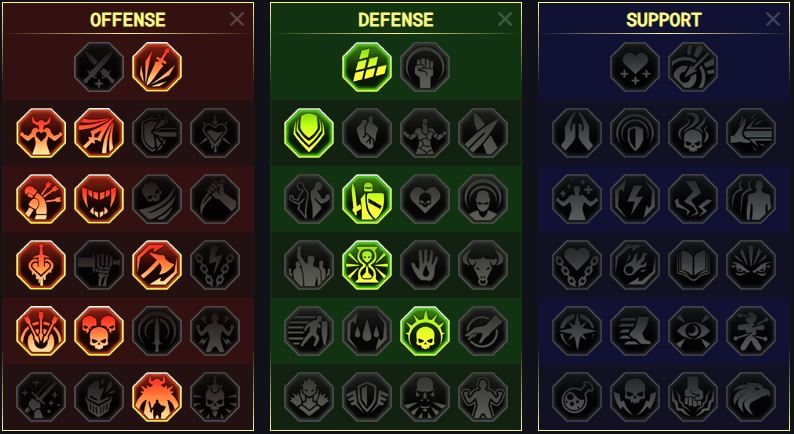Image resolution: width=794 pixels, height=434 pixels.
Task: Click the praying hands mastery icon
Action: [x=577, y=133]
